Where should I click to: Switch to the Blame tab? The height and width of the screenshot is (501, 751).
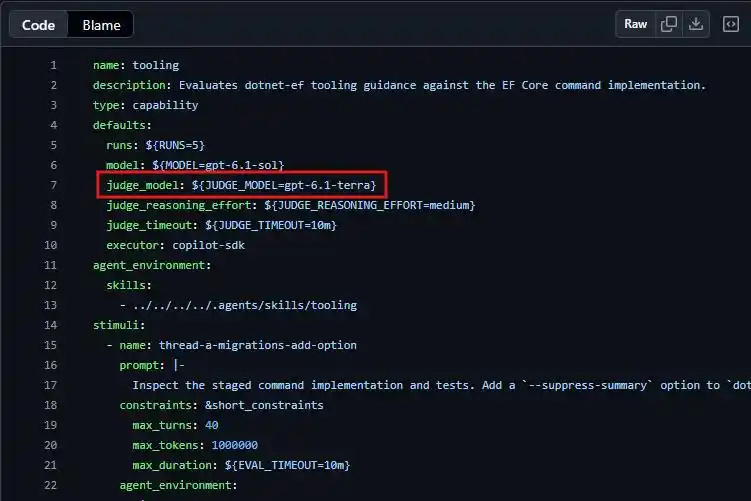coord(101,25)
